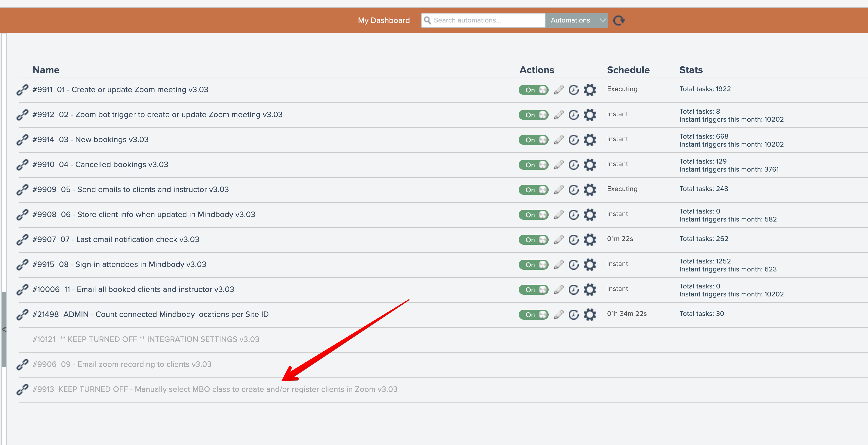Image resolution: width=868 pixels, height=445 pixels.
Task: Click pencil edit icon for #9911 automation
Action: [559, 90]
